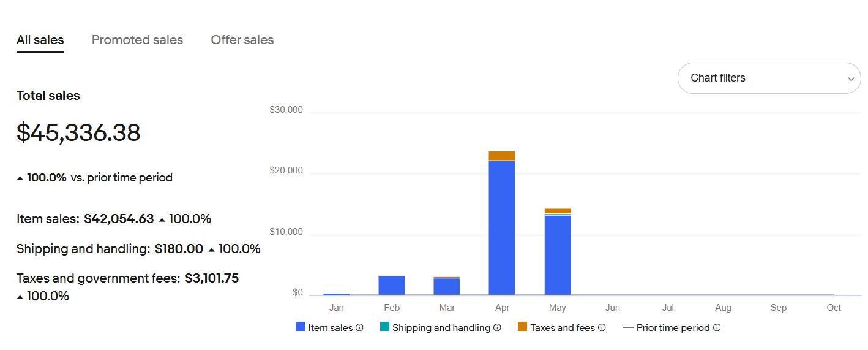This screenshot has width=868, height=350.
Task: Click the orange Taxes and fees legend swatch
Action: (522, 327)
